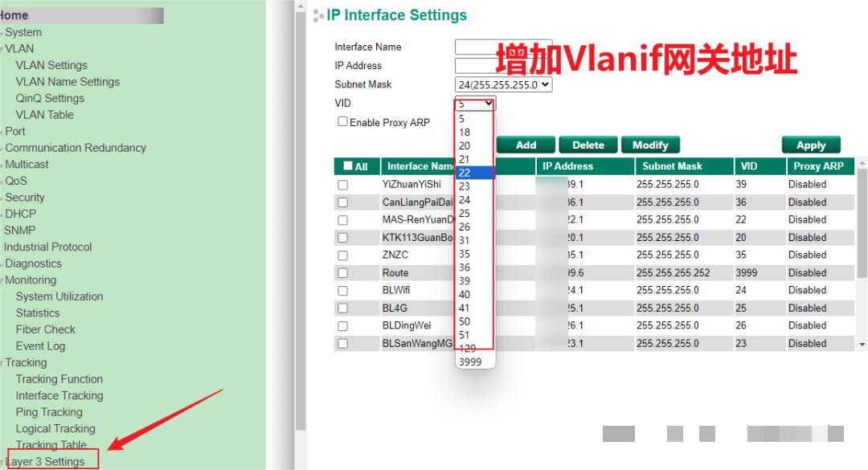Click the Delete button
Image resolution: width=868 pixels, height=470 pixels.
click(588, 145)
